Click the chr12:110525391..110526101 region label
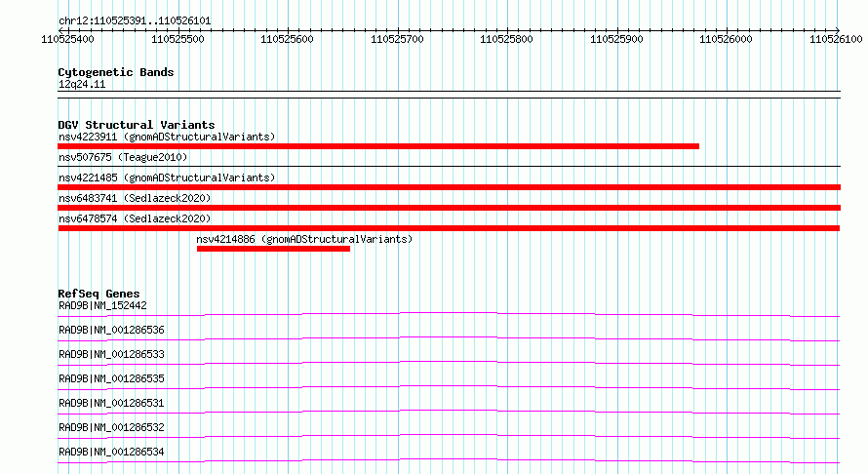The image size is (868, 474). [x=135, y=21]
